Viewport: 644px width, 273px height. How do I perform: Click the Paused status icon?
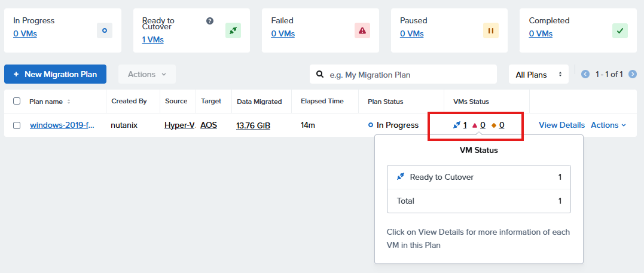click(491, 30)
